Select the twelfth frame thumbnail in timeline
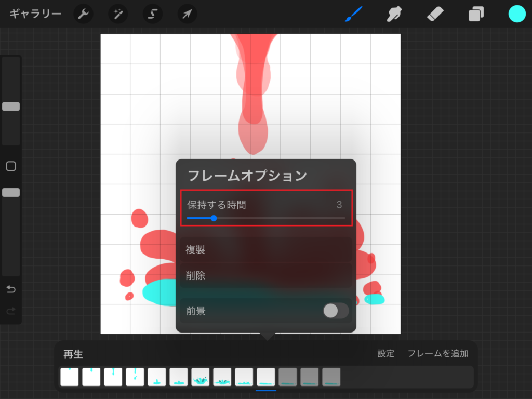The height and width of the screenshot is (399, 532). point(310,377)
